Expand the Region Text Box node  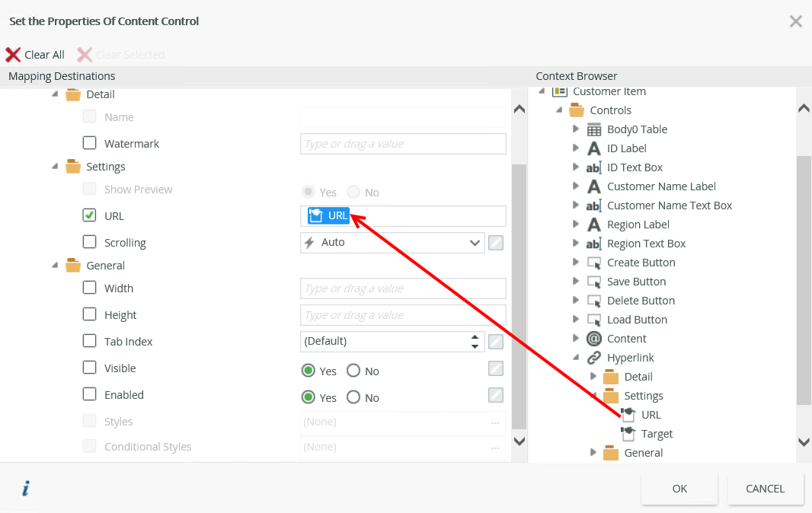click(576, 244)
